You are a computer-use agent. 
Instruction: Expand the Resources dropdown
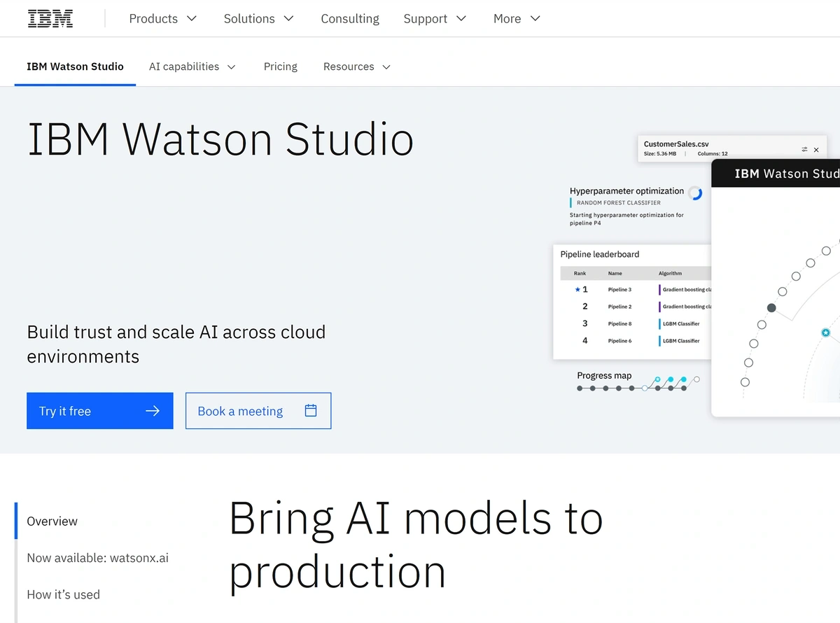(357, 66)
